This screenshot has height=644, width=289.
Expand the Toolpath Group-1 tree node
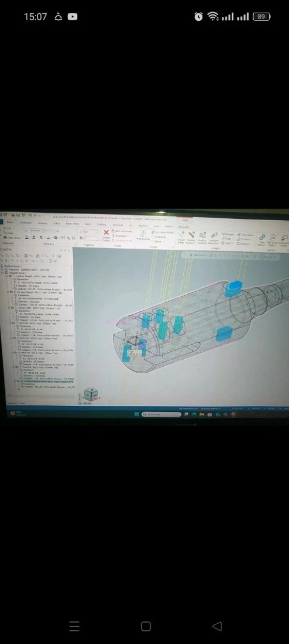3,273
